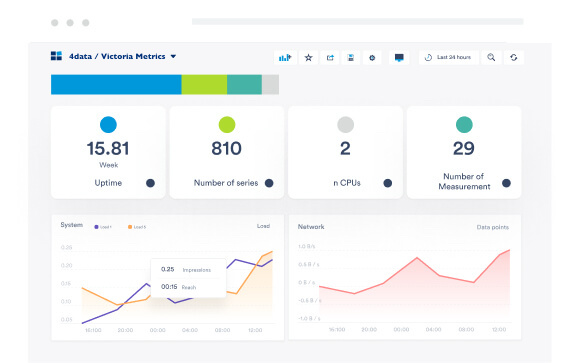Click the browser address bar
The height and width of the screenshot is (363, 572).
358,22
